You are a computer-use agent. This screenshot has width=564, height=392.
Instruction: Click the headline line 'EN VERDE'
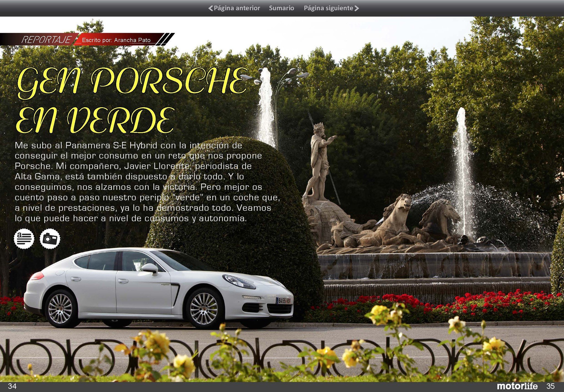coord(95,120)
